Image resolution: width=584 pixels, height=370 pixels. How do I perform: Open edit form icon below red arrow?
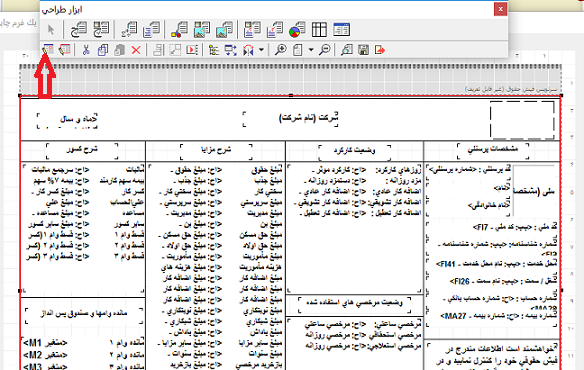click(48, 50)
